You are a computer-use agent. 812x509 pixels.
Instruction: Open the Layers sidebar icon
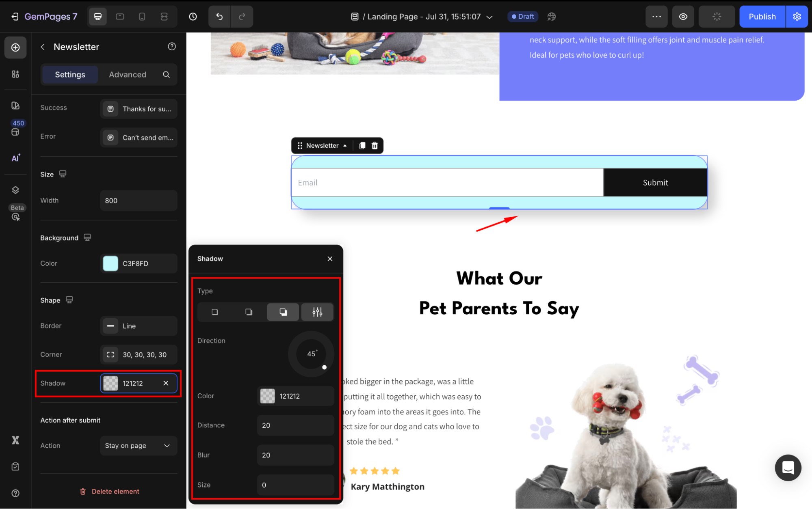coord(15,190)
